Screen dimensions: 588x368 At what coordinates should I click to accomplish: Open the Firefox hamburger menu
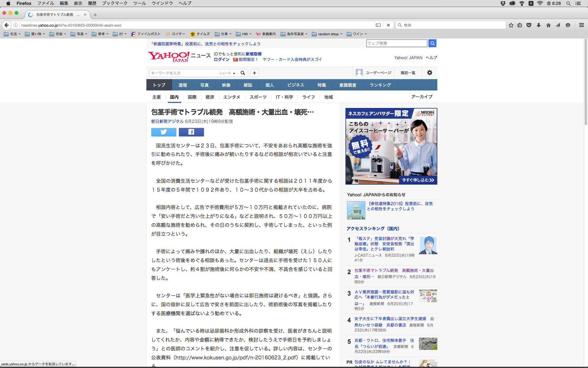tap(581, 25)
